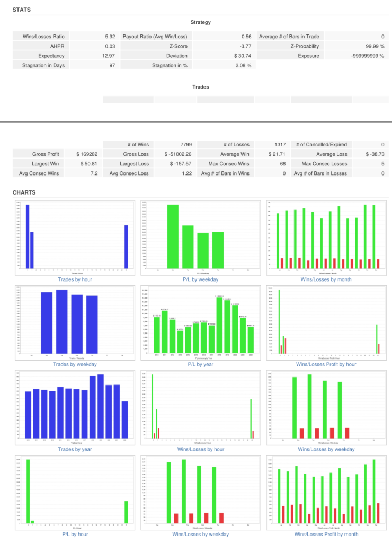Select the Wins/Losses Ratio value 5.92
Image resolution: width=392 pixels, height=543 pixels.
tap(110, 37)
